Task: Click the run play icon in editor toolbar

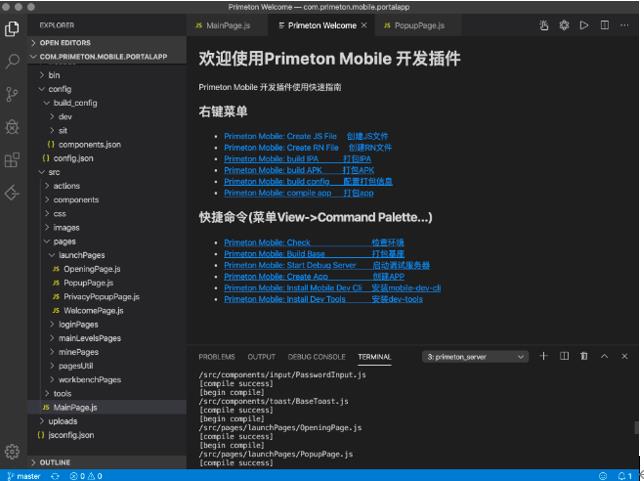Action: pos(585,25)
